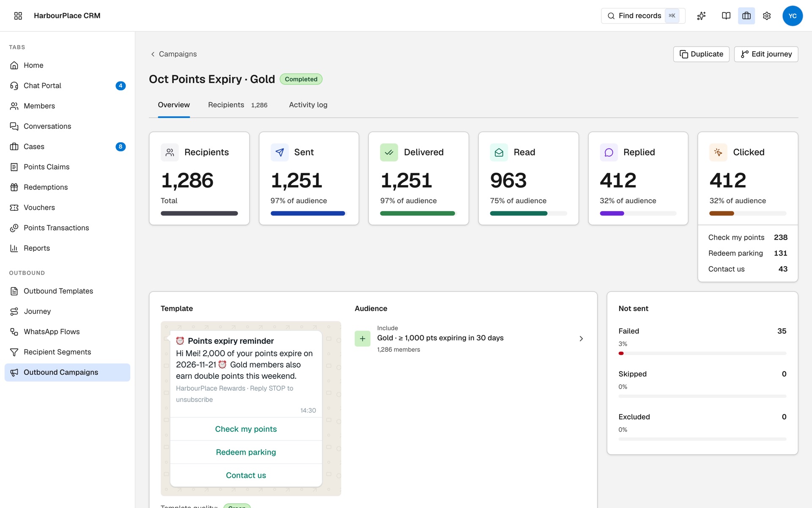The width and height of the screenshot is (812, 508).
Task: Open the YC user avatar
Action: 793,16
